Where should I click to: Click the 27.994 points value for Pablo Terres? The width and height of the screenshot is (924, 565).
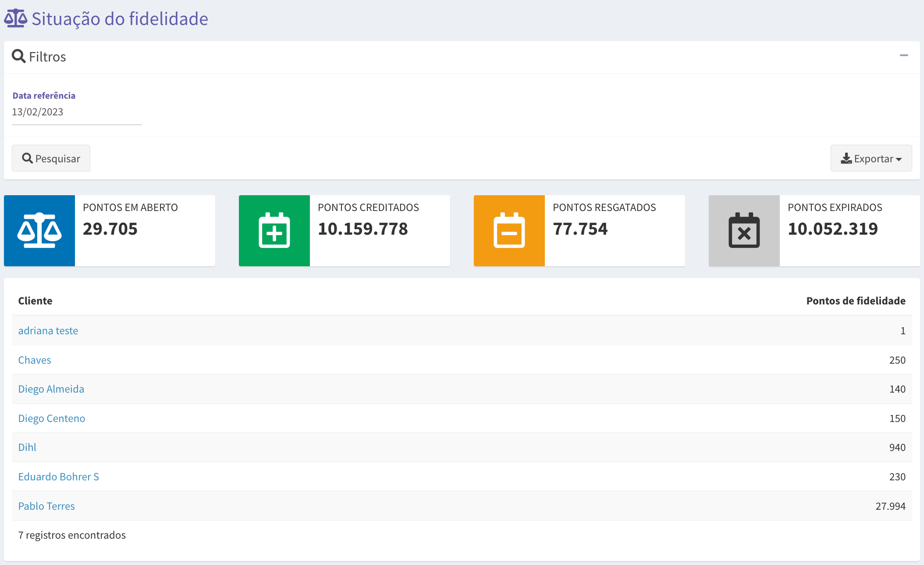pos(890,506)
